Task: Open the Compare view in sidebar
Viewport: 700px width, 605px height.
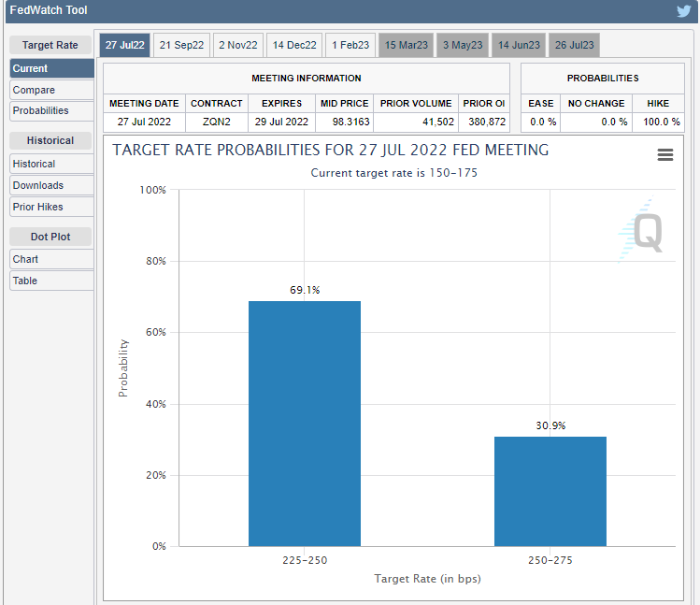Action: pyautogui.click(x=51, y=90)
